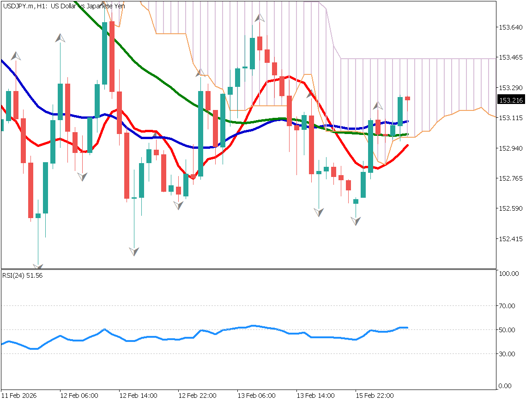Select the down fractal arrow near the 152.415 level
Image resolution: width=532 pixels, height=402 pixels.
[134, 251]
